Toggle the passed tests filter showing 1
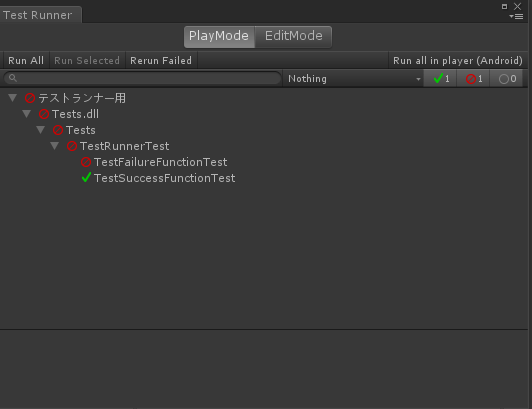The height and width of the screenshot is (409, 532). point(440,79)
